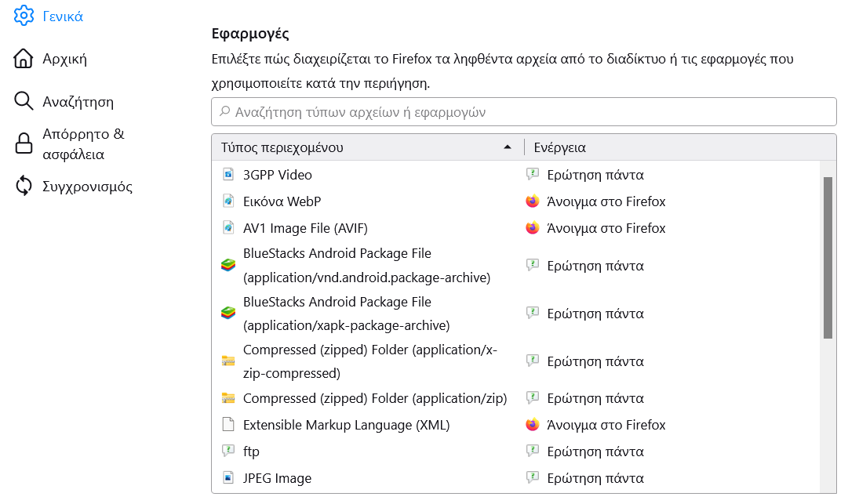848x504 pixels.
Task: Open action dropdown for JPEG Image
Action: tap(671, 478)
